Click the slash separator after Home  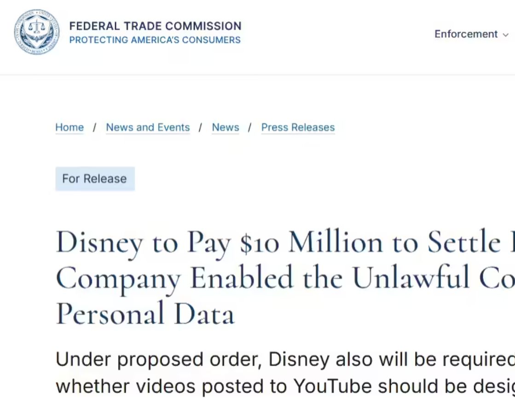point(94,127)
